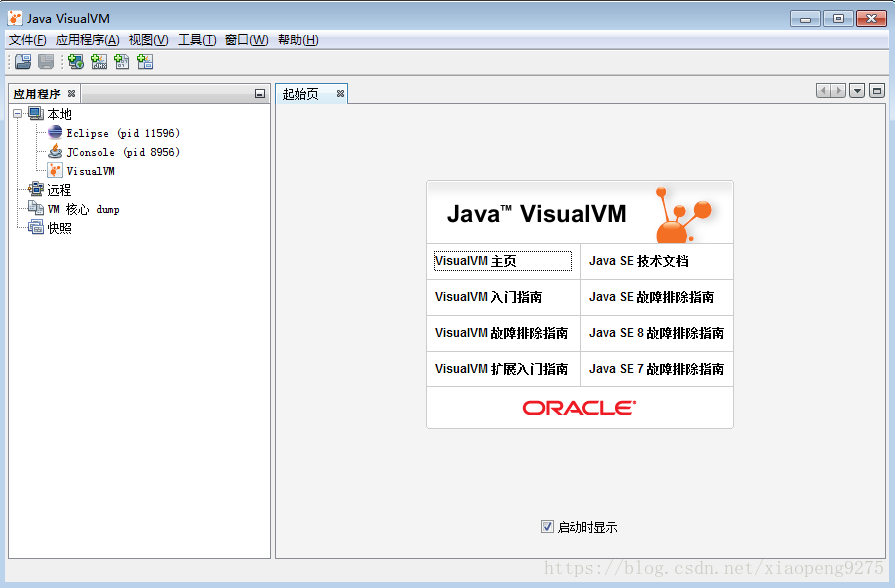Close the 起始页 tab

[340, 94]
